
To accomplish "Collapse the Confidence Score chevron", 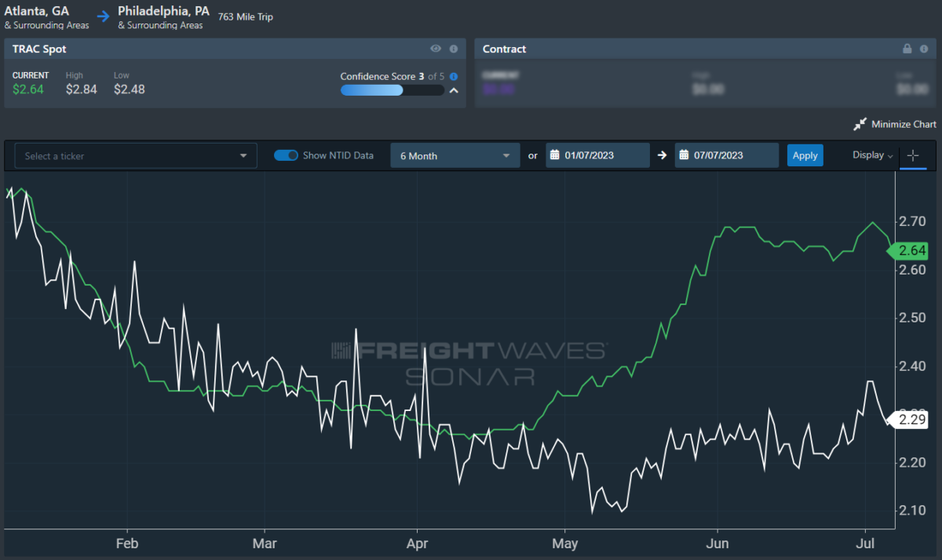I will click(x=454, y=90).
